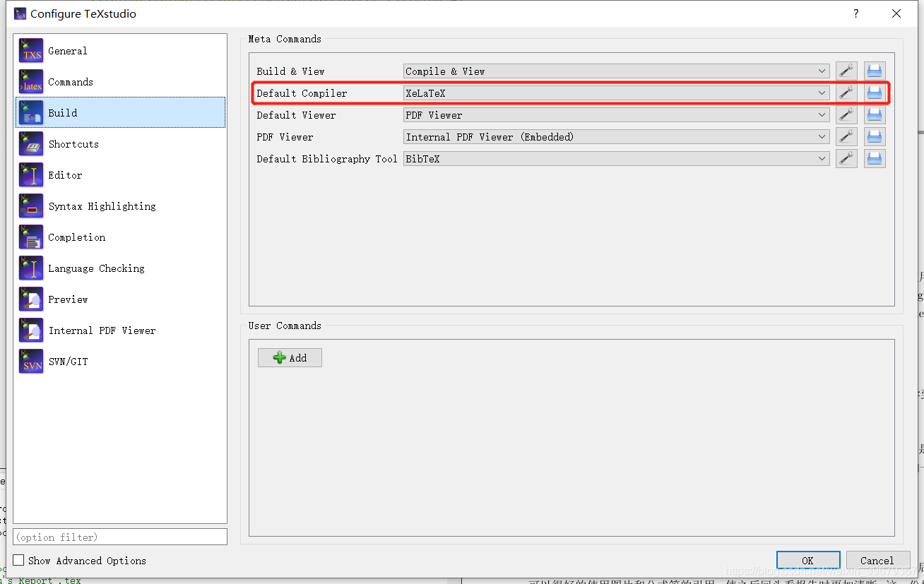924x584 pixels.
Task: Click the wrench icon for Build & View
Action: click(x=846, y=71)
